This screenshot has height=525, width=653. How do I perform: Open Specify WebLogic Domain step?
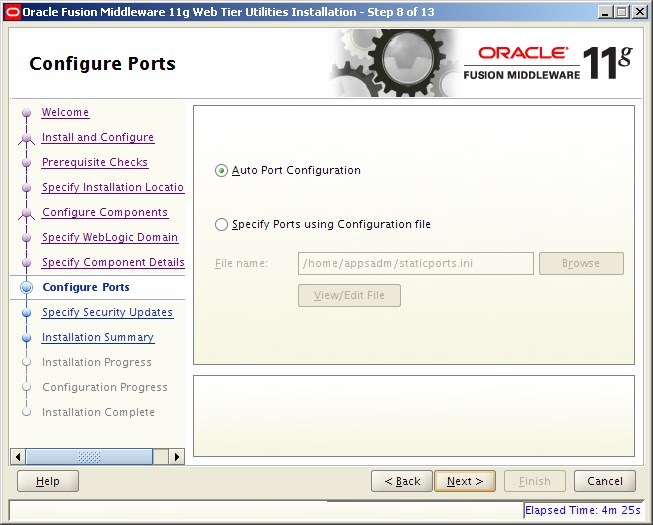110,237
